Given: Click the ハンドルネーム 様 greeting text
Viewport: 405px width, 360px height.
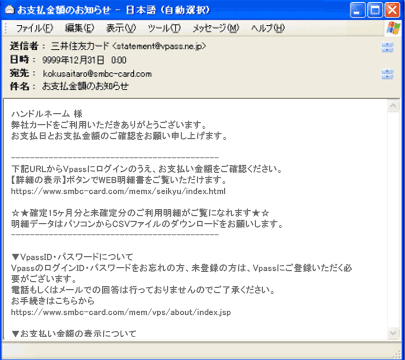Looking at the screenshot, I should tap(47, 114).
